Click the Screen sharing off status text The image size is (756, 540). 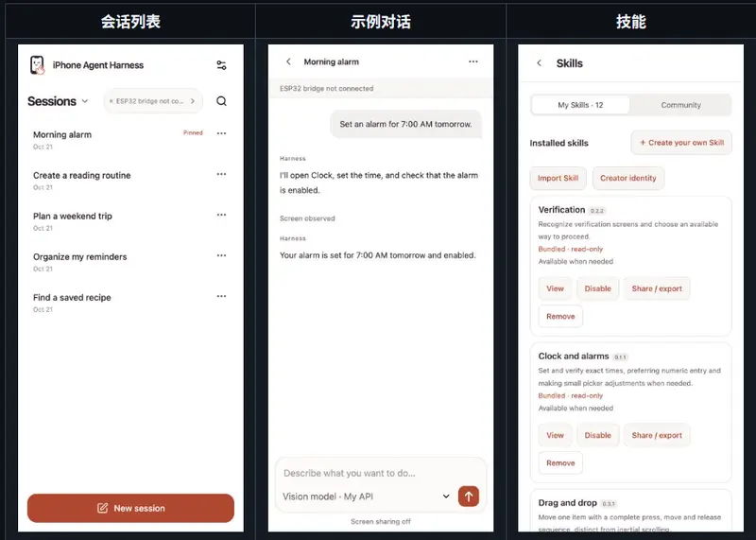click(381, 522)
